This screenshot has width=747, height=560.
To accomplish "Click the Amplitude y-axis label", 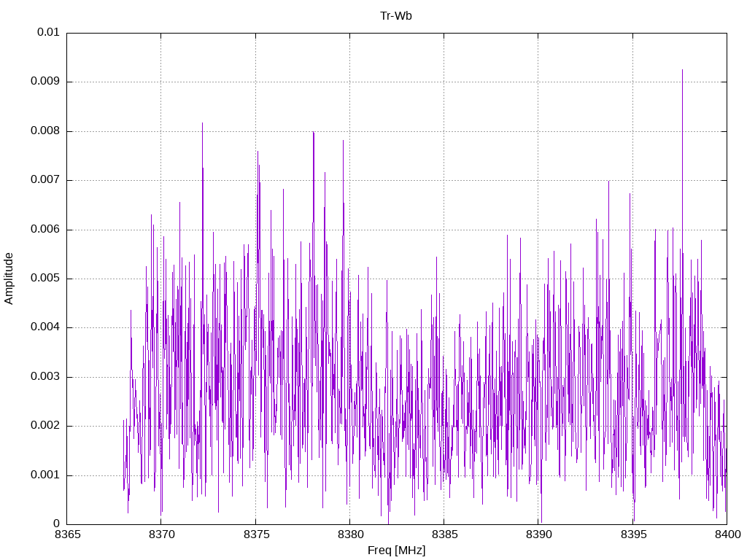I will (x=9, y=279).
